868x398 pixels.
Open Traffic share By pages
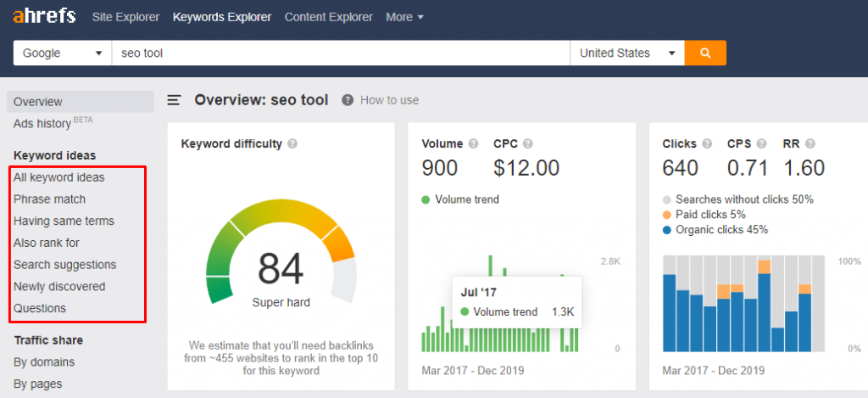point(37,384)
